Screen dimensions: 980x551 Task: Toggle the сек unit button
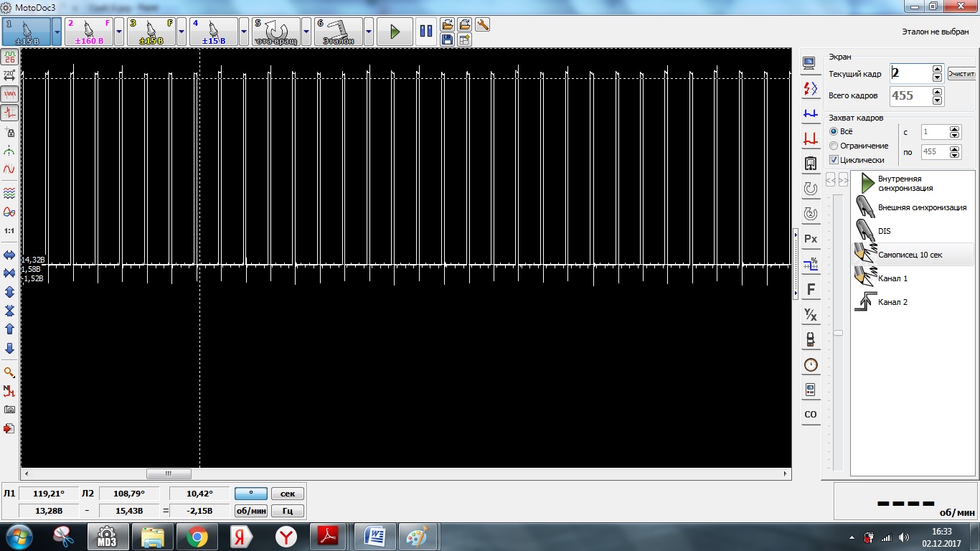point(288,494)
